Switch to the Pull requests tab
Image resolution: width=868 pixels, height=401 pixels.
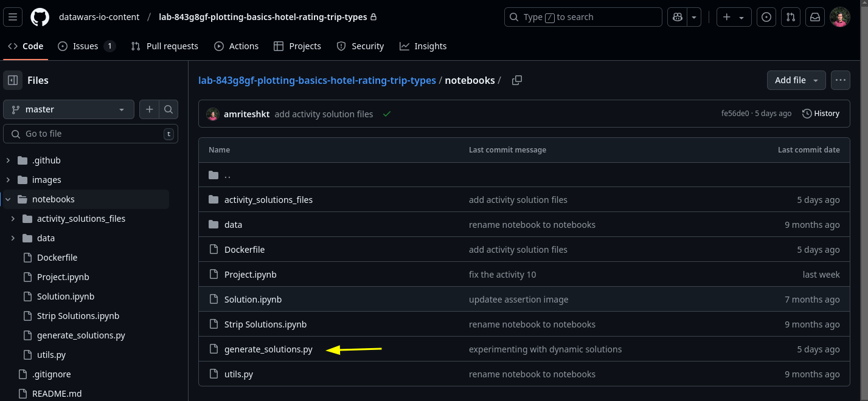pos(165,46)
